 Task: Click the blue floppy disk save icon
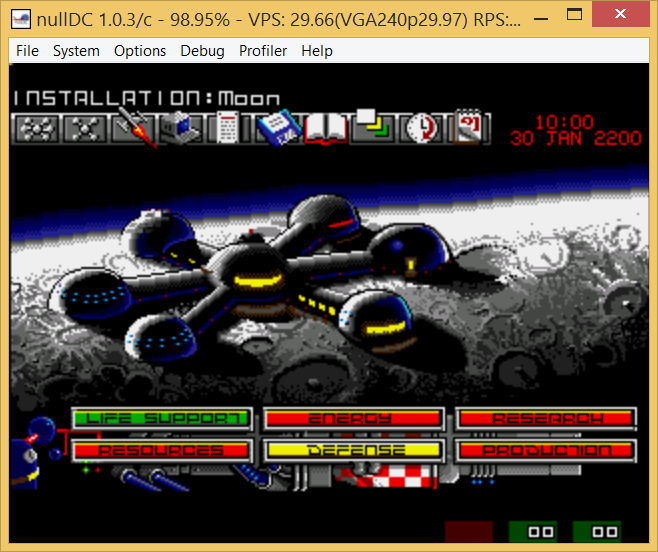pos(278,128)
